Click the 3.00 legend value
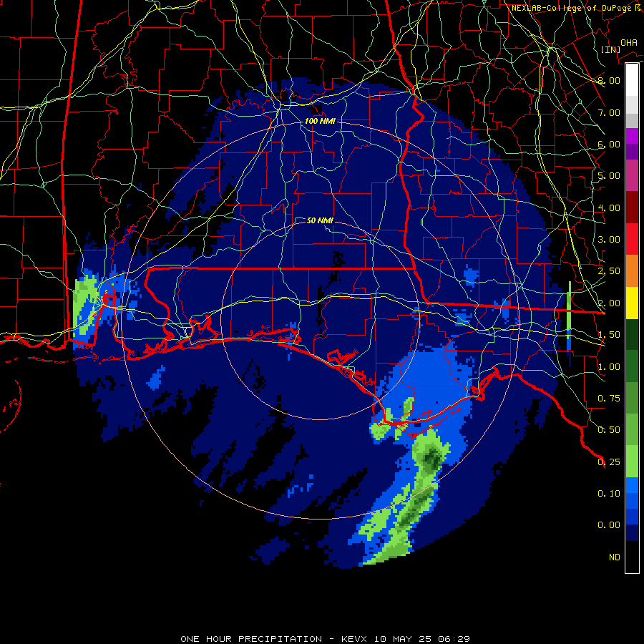This screenshot has height=644, width=644. tap(609, 240)
